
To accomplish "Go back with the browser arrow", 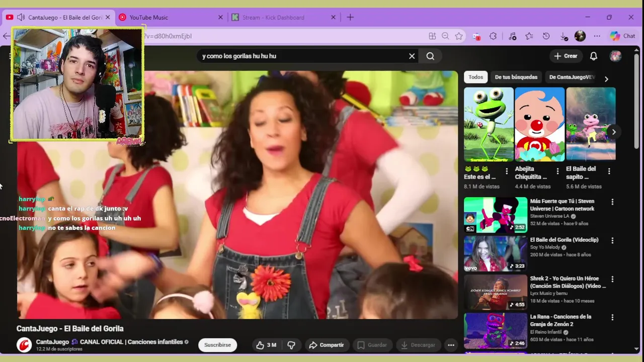I will point(6,36).
